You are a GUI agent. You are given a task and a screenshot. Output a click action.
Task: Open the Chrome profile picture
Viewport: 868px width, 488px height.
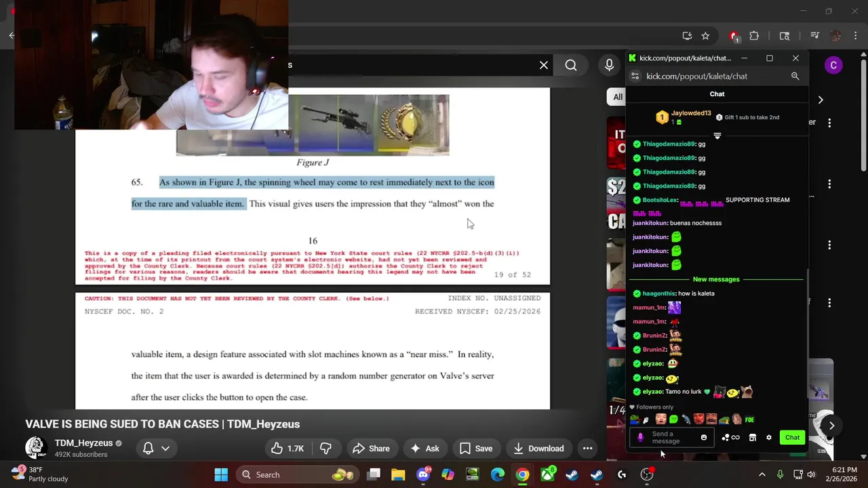[x=835, y=36]
